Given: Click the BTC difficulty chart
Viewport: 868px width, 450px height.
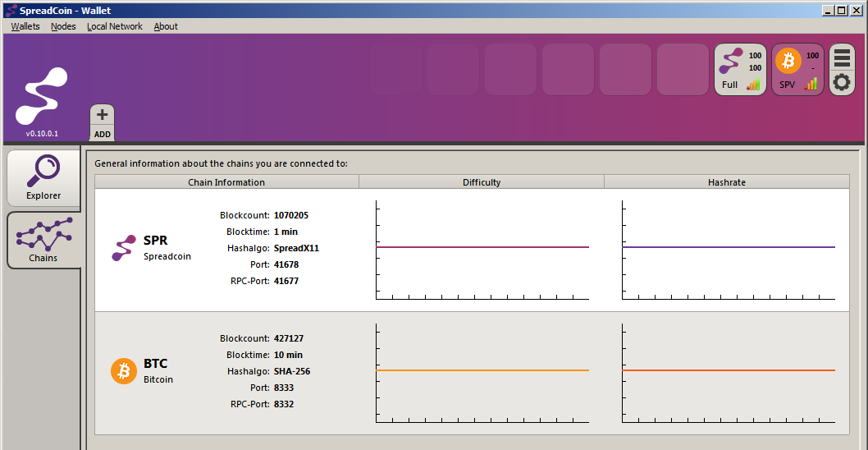Looking at the screenshot, I should [482, 373].
